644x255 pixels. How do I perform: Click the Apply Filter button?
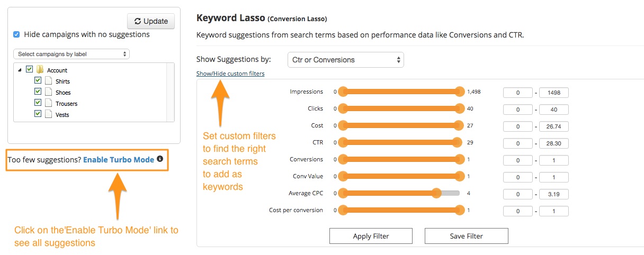coord(371,236)
